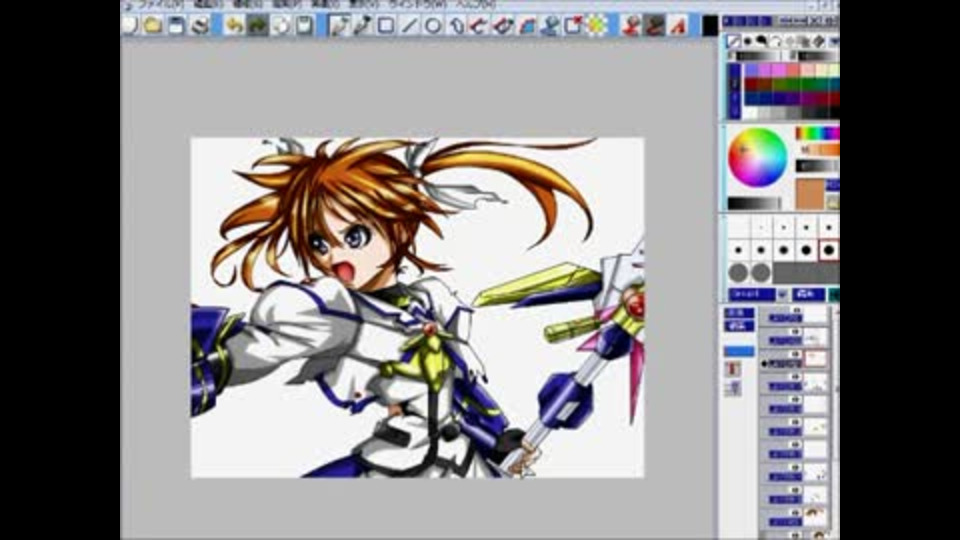Redo with the green arrow icon
This screenshot has width=960, height=540.
click(258, 25)
